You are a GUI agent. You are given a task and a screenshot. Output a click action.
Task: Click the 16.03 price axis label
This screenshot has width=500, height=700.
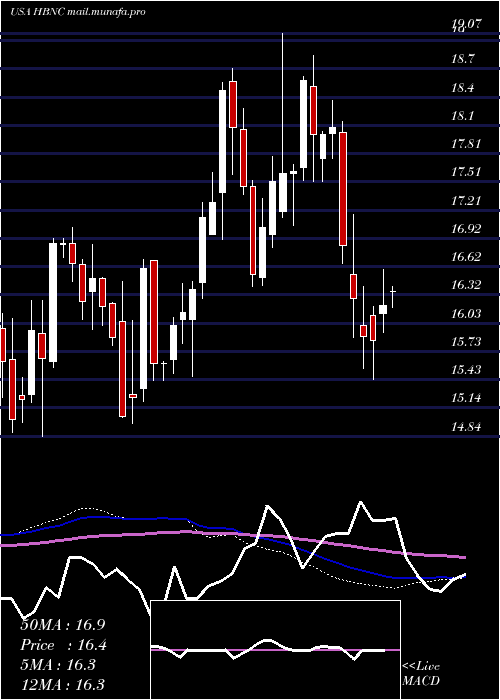(465, 313)
